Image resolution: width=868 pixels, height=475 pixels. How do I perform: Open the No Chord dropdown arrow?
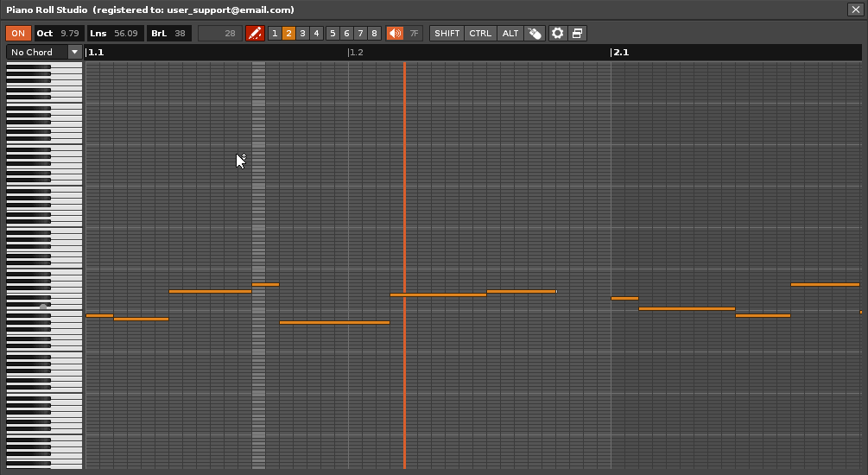tap(75, 52)
